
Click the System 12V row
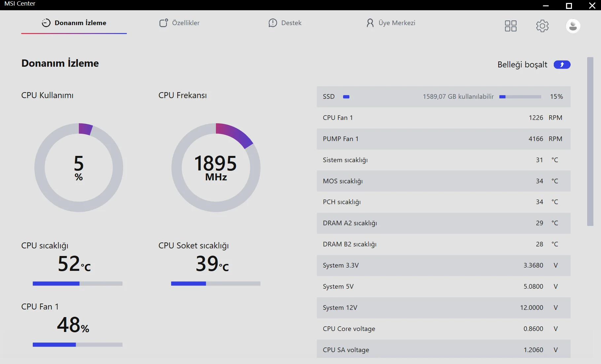[443, 308]
